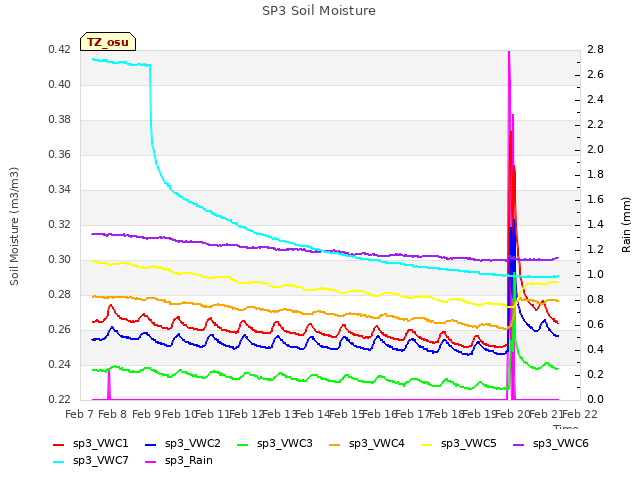The width and height of the screenshot is (640, 480).
Task: Select the sp3_Rain legend entry
Action: coord(179,461)
